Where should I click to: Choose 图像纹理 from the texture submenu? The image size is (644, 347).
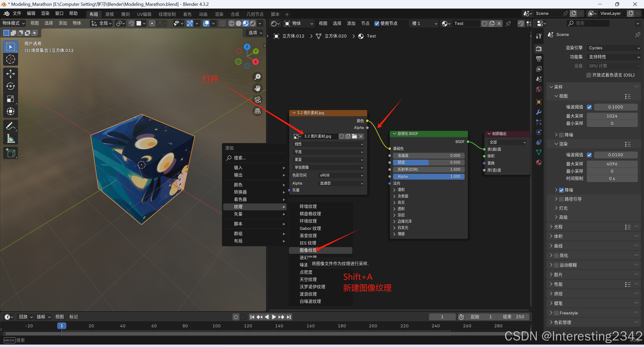(308, 250)
